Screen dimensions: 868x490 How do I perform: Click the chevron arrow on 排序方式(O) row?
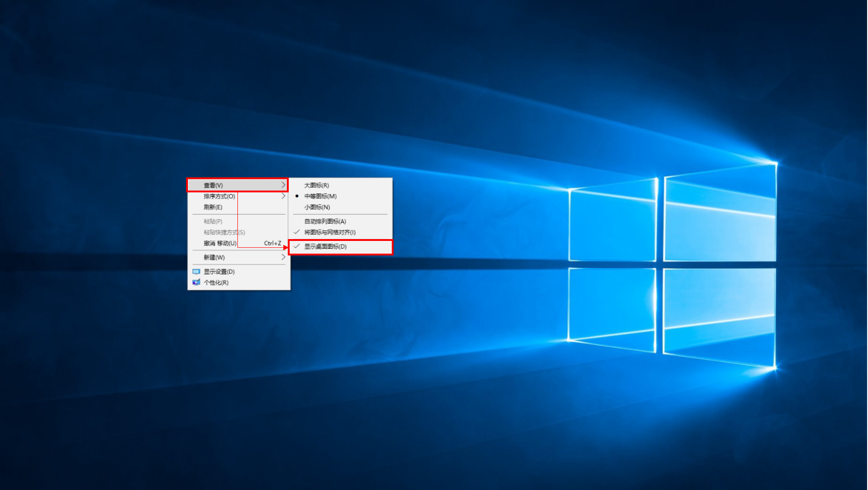coord(283,196)
